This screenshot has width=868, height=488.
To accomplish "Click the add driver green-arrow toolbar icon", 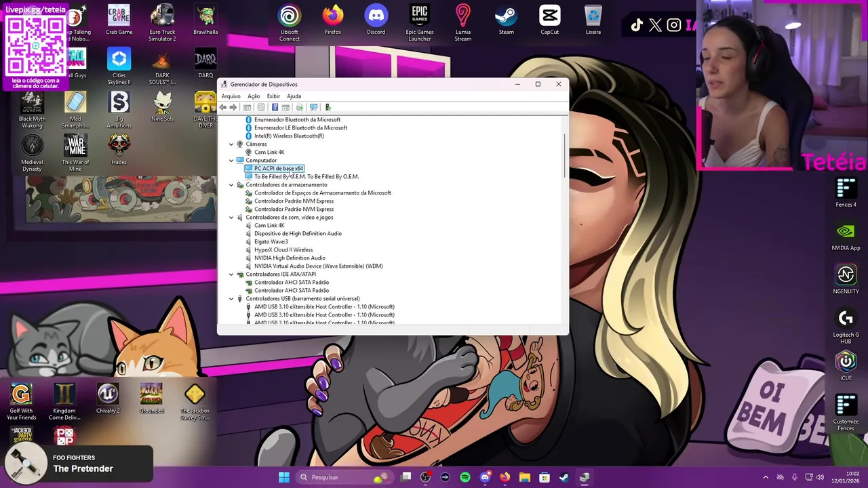I will click(328, 107).
